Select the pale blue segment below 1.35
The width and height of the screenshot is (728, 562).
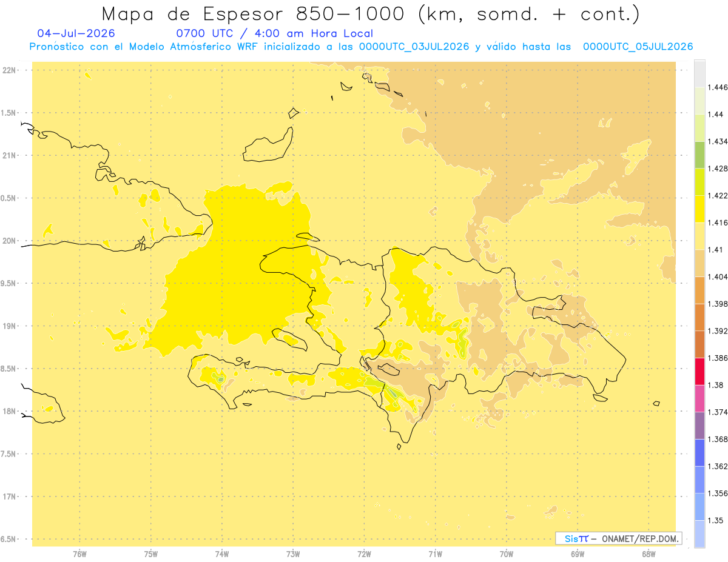coord(699,534)
